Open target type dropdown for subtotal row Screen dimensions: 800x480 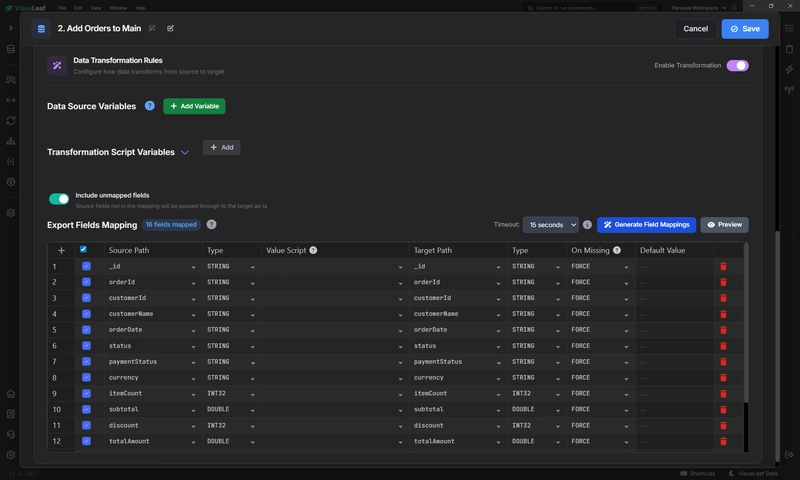pyautogui.click(x=558, y=410)
